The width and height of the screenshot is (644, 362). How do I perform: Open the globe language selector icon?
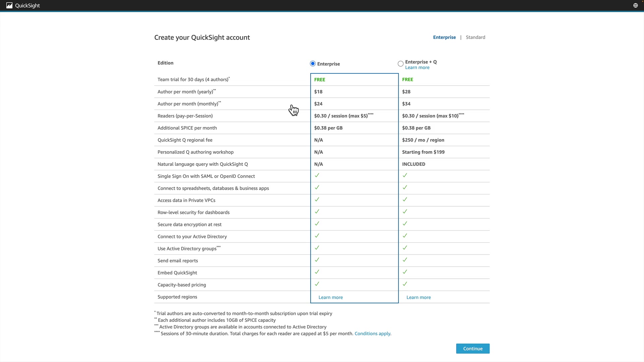click(635, 5)
